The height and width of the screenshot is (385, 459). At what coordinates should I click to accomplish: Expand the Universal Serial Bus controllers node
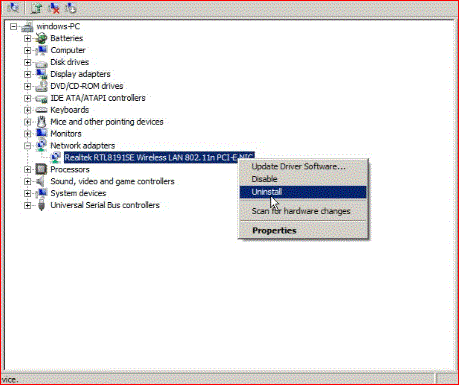tap(28, 205)
